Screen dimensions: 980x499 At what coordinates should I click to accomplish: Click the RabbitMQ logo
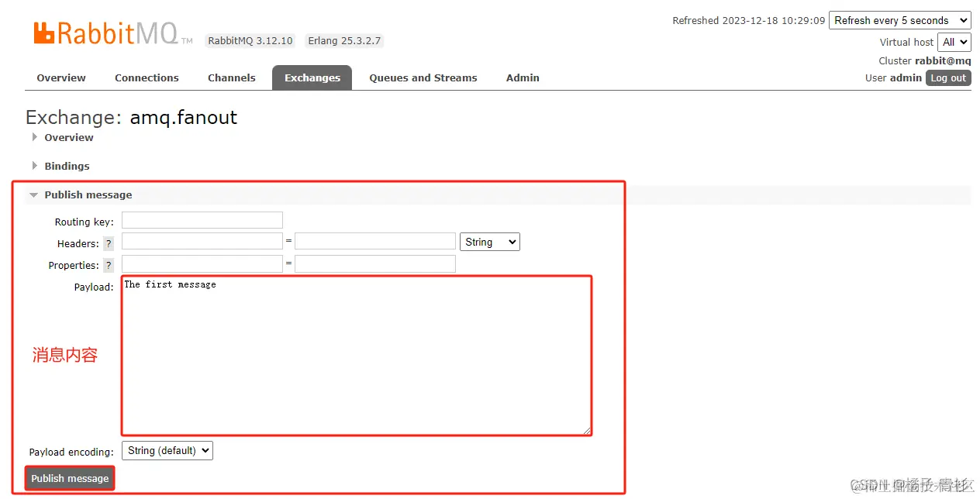(113, 33)
